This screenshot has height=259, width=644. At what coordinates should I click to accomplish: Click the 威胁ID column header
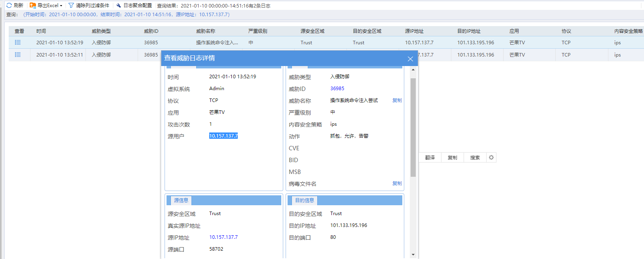tap(151, 31)
